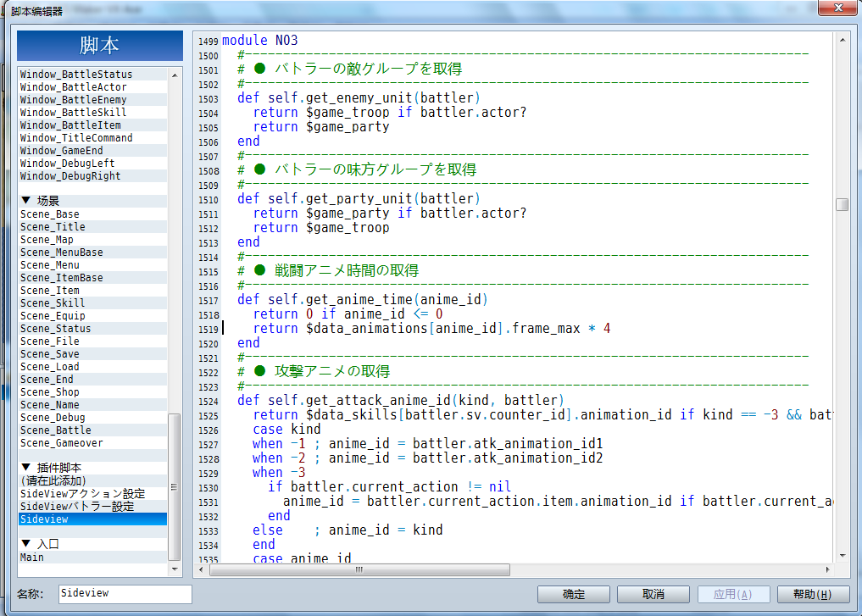
Task: Click the 'module N03' code line
Action: (260, 40)
